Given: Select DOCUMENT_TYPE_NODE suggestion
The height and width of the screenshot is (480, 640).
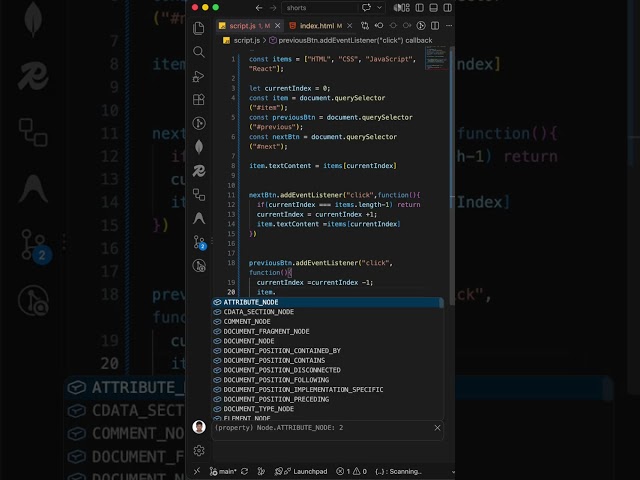Looking at the screenshot, I should coord(327,409).
